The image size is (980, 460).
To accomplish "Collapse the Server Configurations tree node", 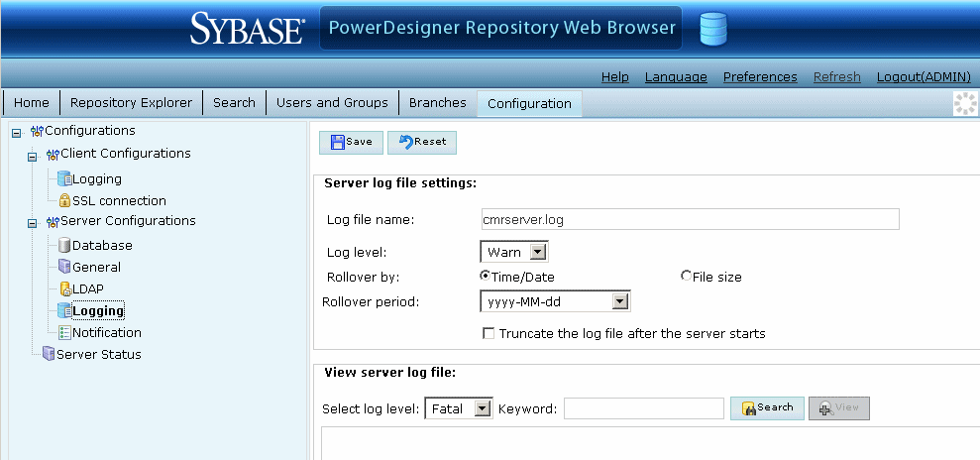I will 32,222.
